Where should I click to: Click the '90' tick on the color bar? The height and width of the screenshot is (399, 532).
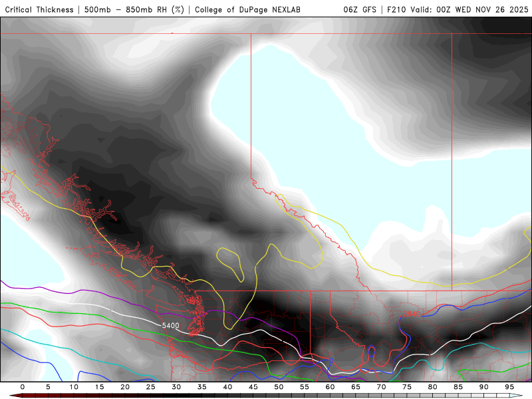click(x=484, y=387)
